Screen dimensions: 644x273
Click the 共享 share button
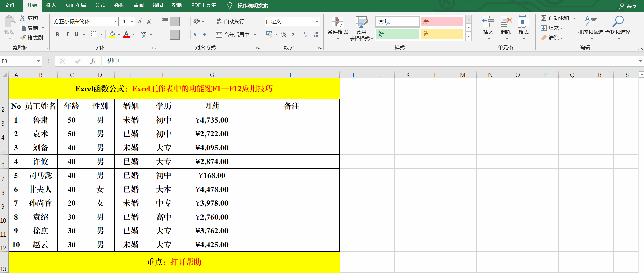628,6
